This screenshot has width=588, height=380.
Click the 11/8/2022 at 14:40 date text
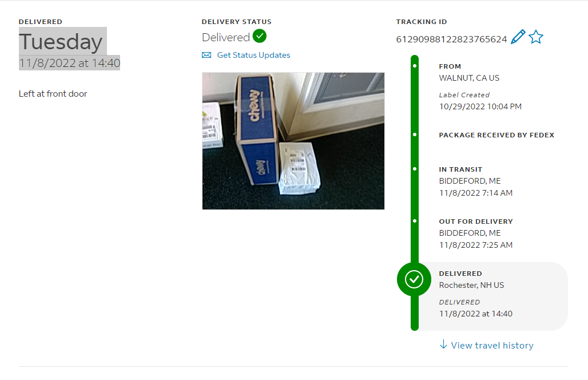click(x=69, y=63)
